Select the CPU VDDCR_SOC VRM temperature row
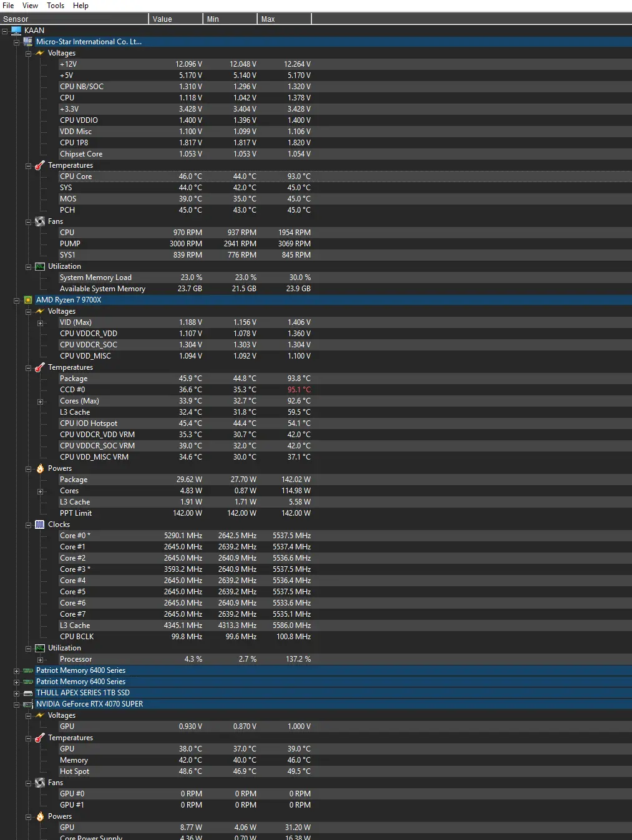 tap(345, 446)
